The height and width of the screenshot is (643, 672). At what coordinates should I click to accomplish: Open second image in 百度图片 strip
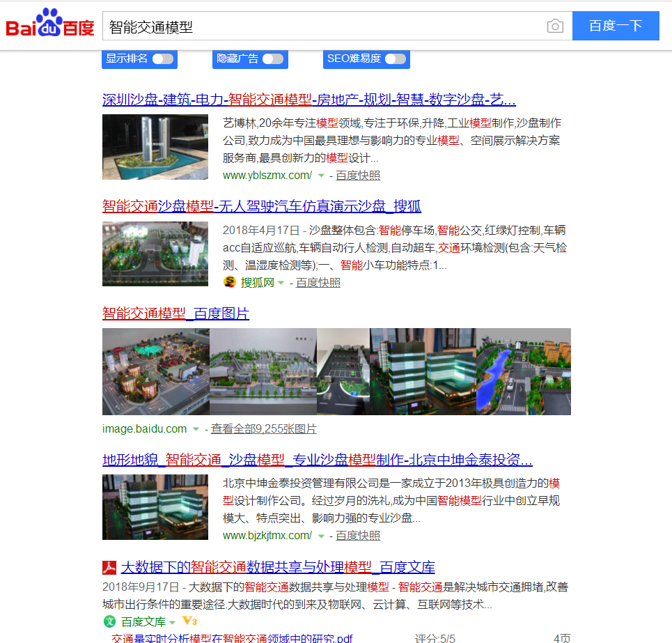(263, 371)
